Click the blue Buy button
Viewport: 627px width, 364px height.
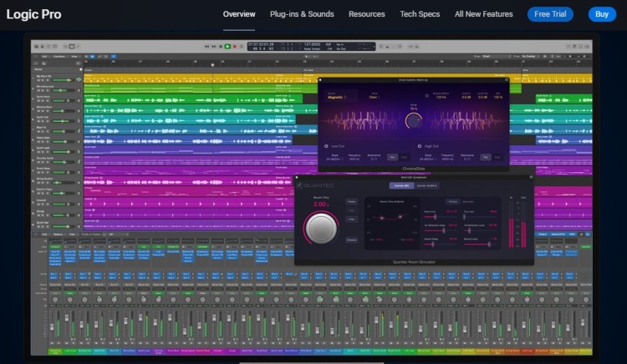tap(602, 14)
